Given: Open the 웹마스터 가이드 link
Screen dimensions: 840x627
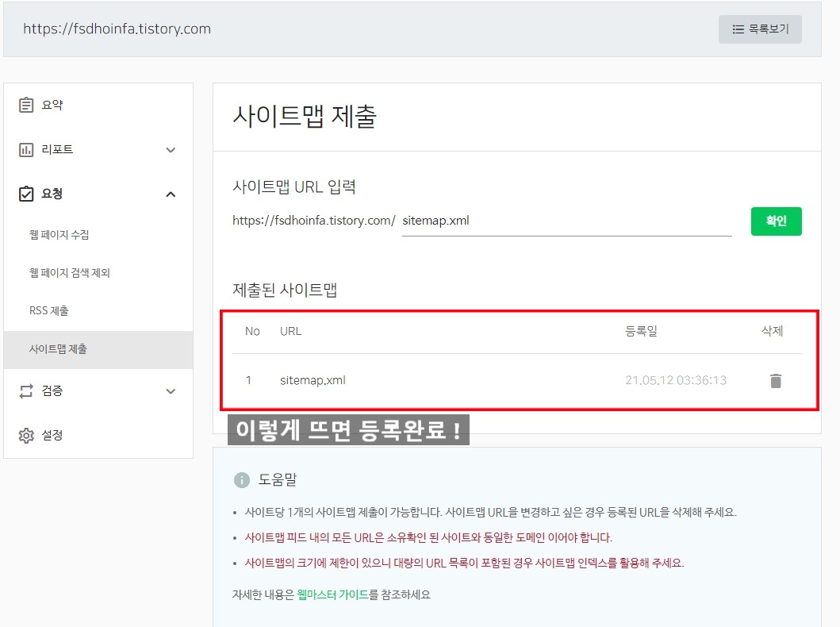Looking at the screenshot, I should 332,594.
